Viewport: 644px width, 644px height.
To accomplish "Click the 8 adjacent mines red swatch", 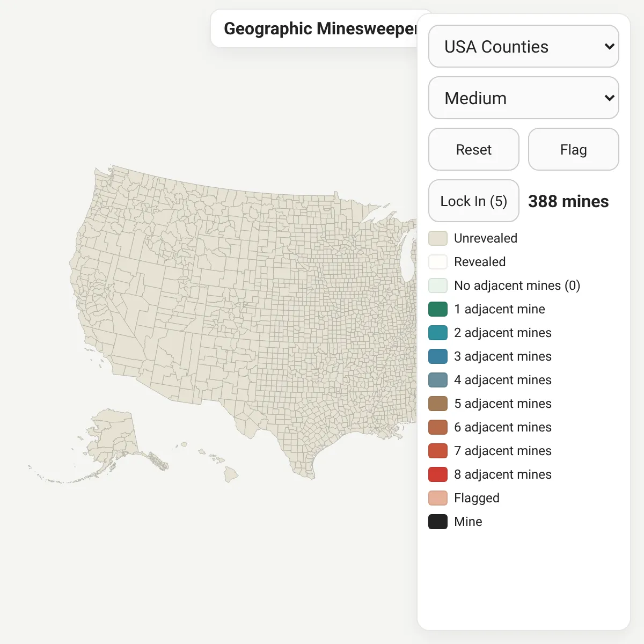I will click(x=438, y=474).
